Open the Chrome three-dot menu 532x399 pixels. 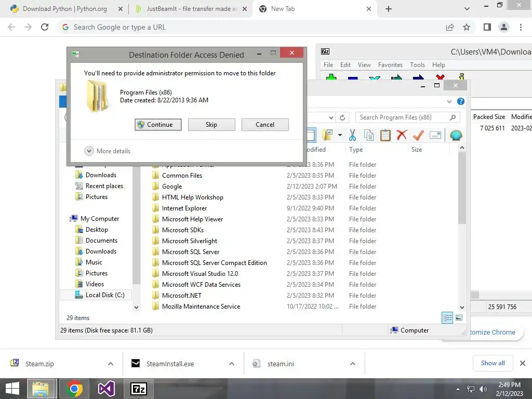tap(521, 27)
